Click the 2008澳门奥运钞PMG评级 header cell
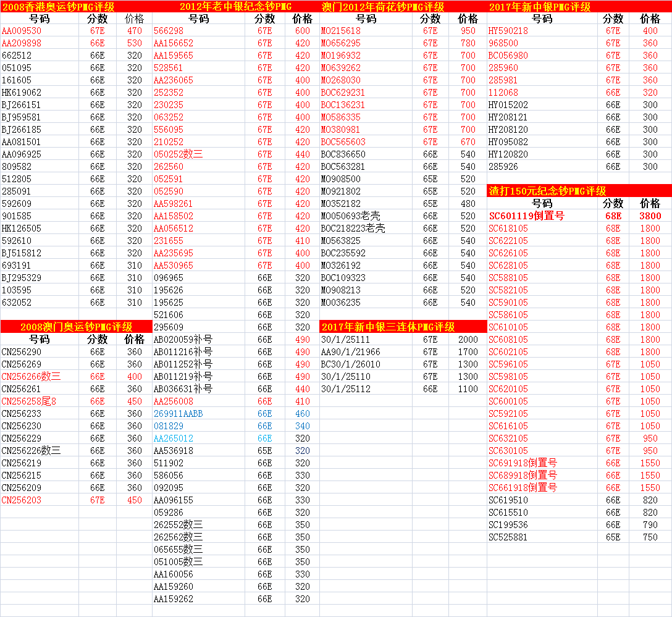This screenshot has height=617, width=672. [77, 327]
